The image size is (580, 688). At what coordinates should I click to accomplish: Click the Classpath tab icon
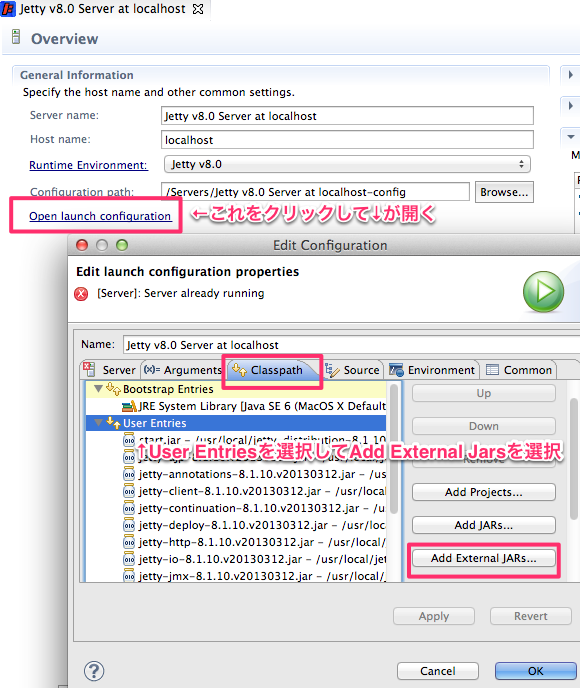click(240, 369)
